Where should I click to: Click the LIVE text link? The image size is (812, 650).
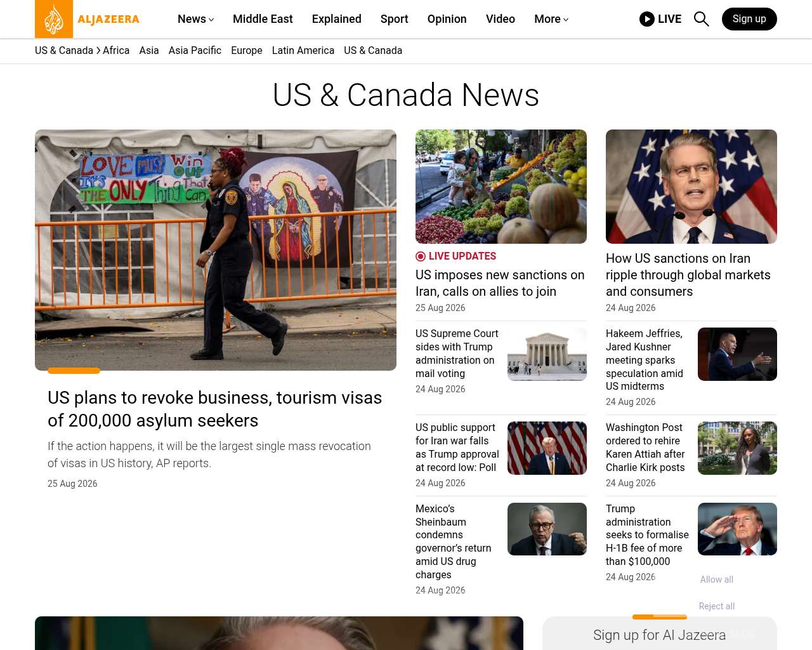[x=669, y=19]
